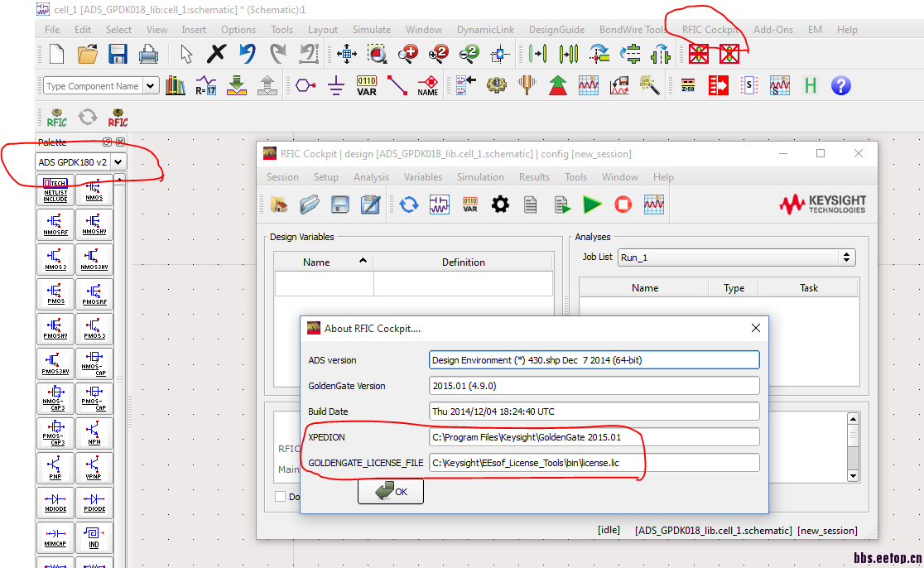Click the wire NAME label tool
This screenshot has width=924, height=568.
point(428,86)
